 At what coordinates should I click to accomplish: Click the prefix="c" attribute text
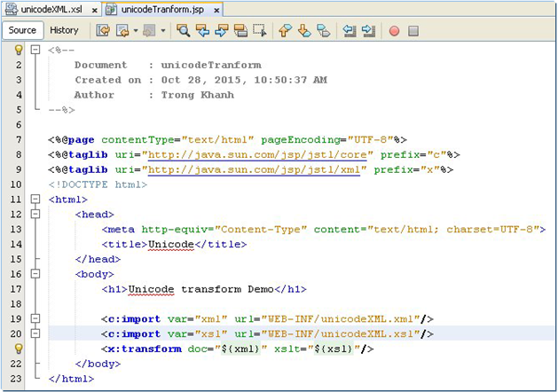coord(413,154)
